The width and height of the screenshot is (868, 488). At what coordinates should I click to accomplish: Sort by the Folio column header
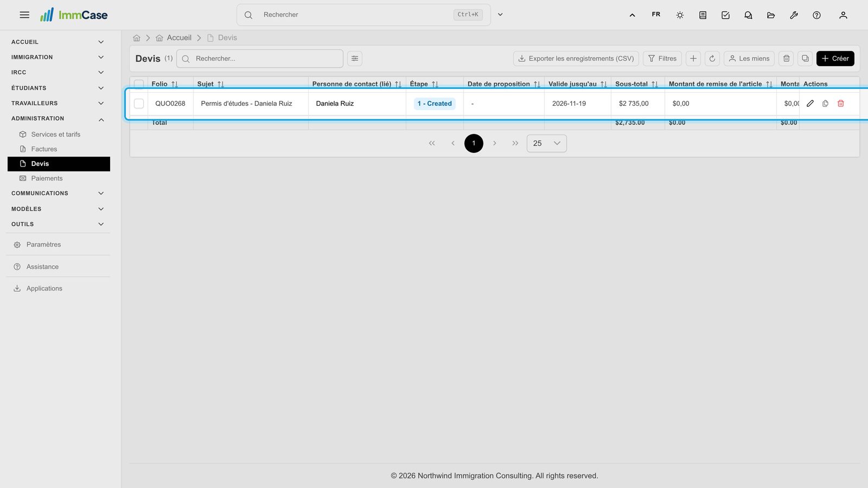tap(164, 84)
